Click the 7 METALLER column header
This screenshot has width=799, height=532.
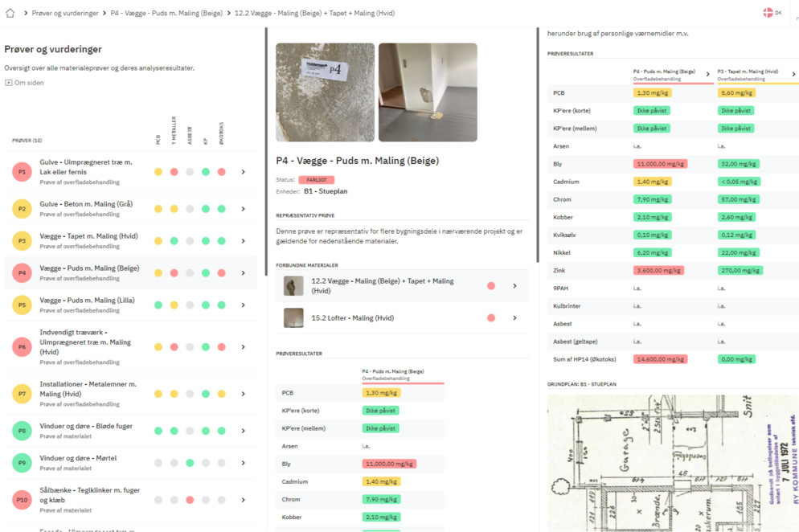[174, 130]
